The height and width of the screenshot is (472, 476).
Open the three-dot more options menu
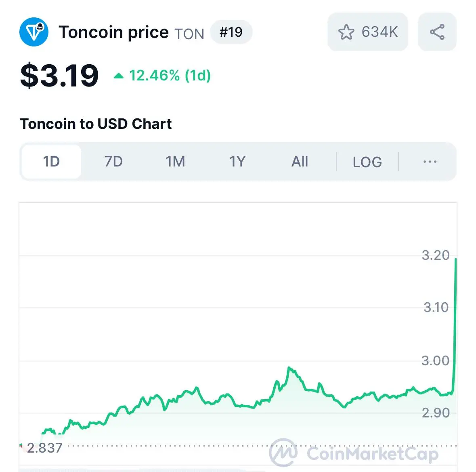point(430,161)
